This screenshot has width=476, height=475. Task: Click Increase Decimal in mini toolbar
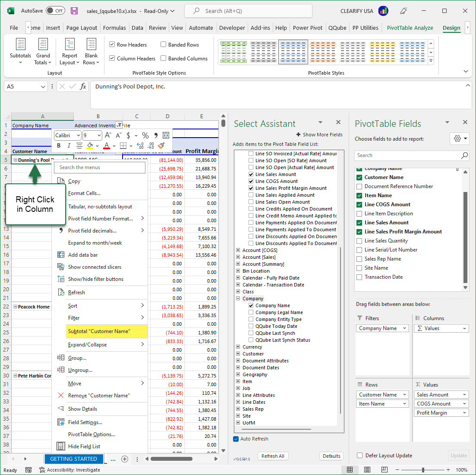[140, 145]
